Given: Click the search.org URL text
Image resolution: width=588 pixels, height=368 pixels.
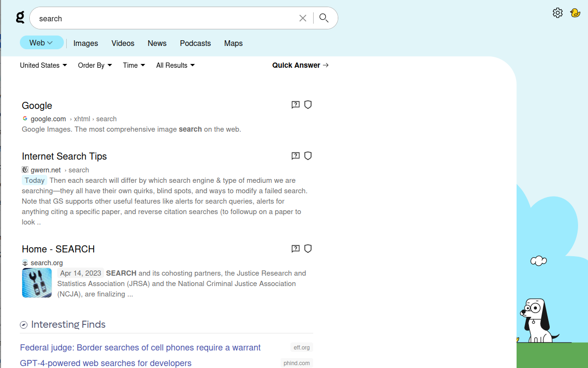Looking at the screenshot, I should tap(47, 263).
